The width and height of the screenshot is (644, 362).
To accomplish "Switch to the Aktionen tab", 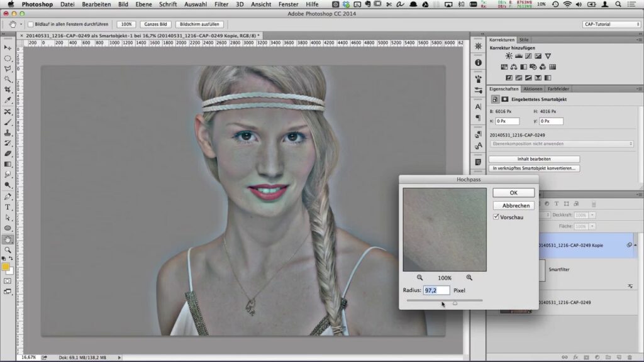I will [533, 89].
